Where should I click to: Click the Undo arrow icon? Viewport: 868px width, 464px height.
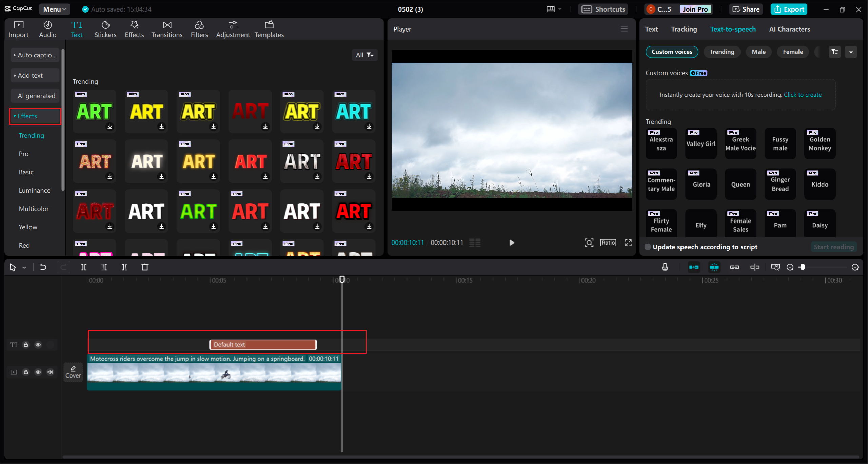[x=43, y=267]
